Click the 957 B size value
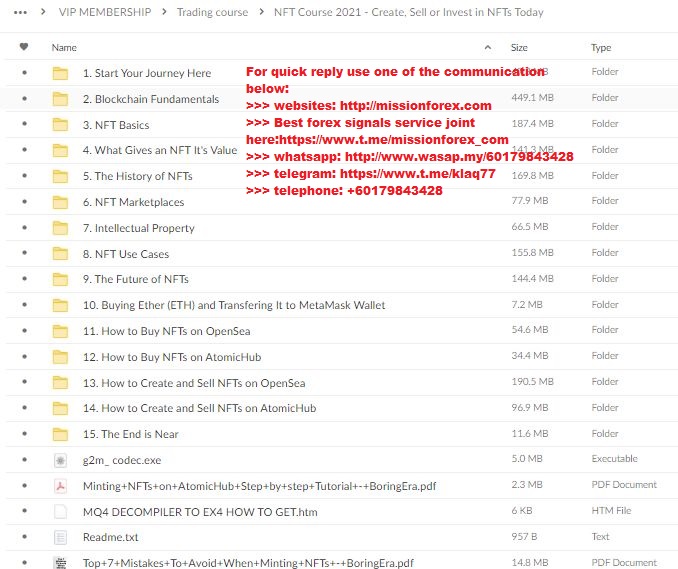The image size is (678, 569). coord(524,537)
